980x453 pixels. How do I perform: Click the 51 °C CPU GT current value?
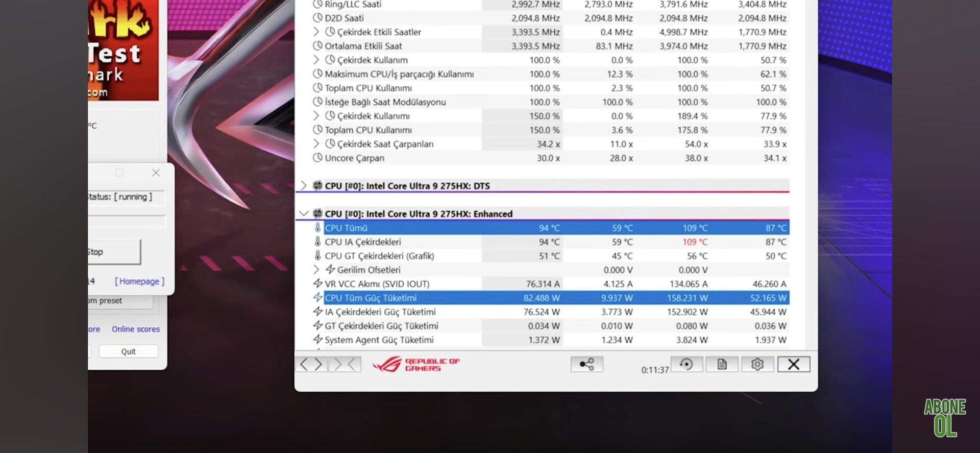pos(549,255)
